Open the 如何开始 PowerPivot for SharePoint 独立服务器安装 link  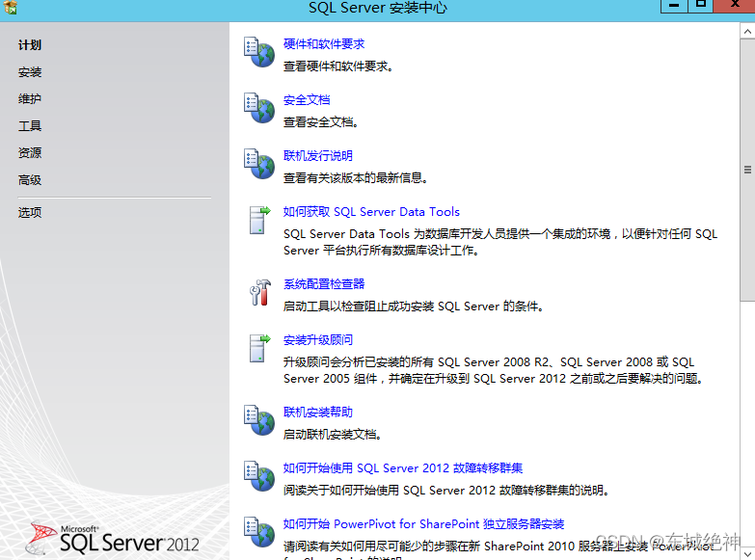tap(423, 524)
